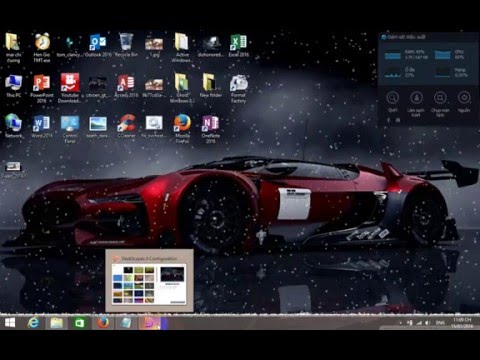This screenshot has height=360, width=480.
Task: Show hidden tray icons arrow
Action: pyautogui.click(x=400, y=323)
